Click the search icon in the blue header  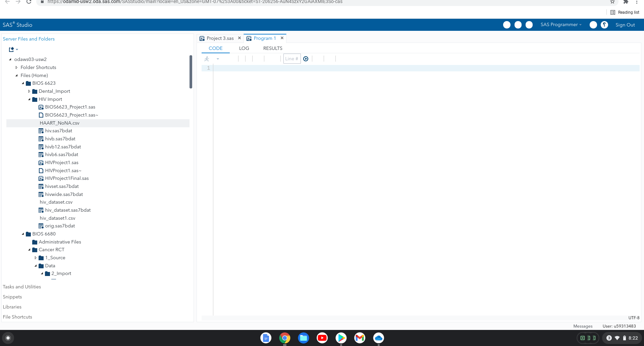tap(507, 25)
